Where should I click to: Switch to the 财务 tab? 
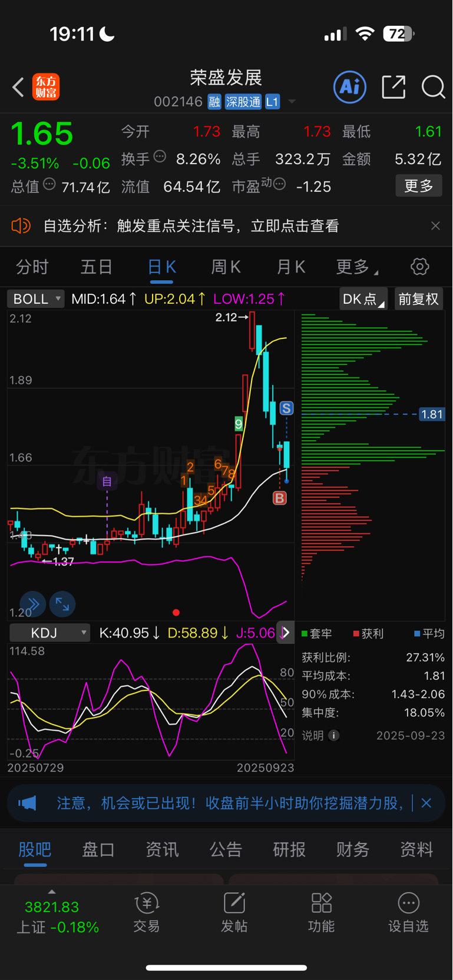coord(353,849)
